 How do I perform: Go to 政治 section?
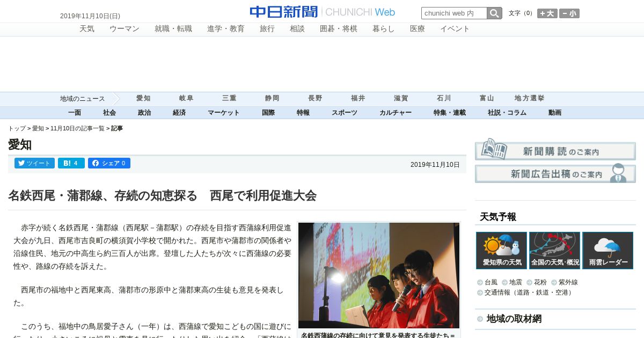144,113
